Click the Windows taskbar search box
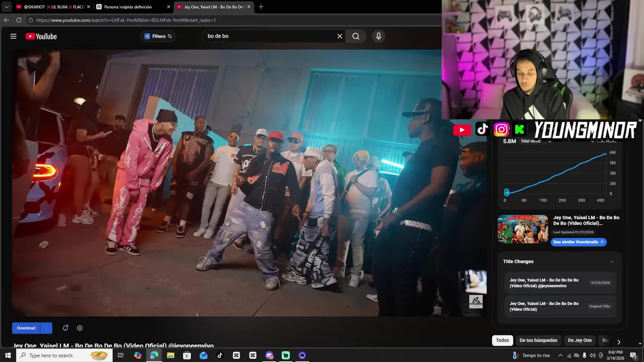This screenshot has height=362, width=644. point(64,355)
